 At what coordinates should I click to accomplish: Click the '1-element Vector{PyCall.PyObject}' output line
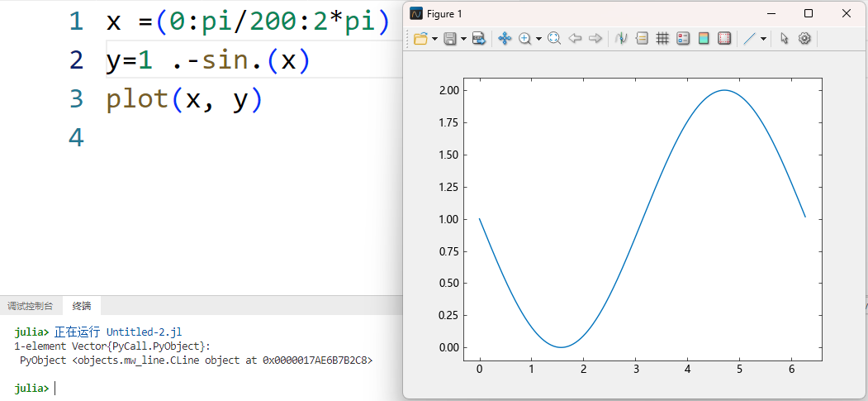coord(113,346)
